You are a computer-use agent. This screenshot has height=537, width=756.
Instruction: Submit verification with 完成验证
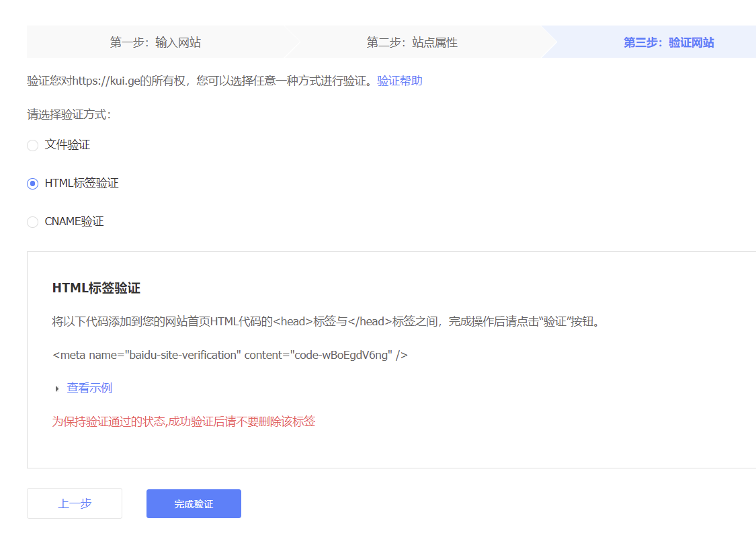tap(194, 503)
